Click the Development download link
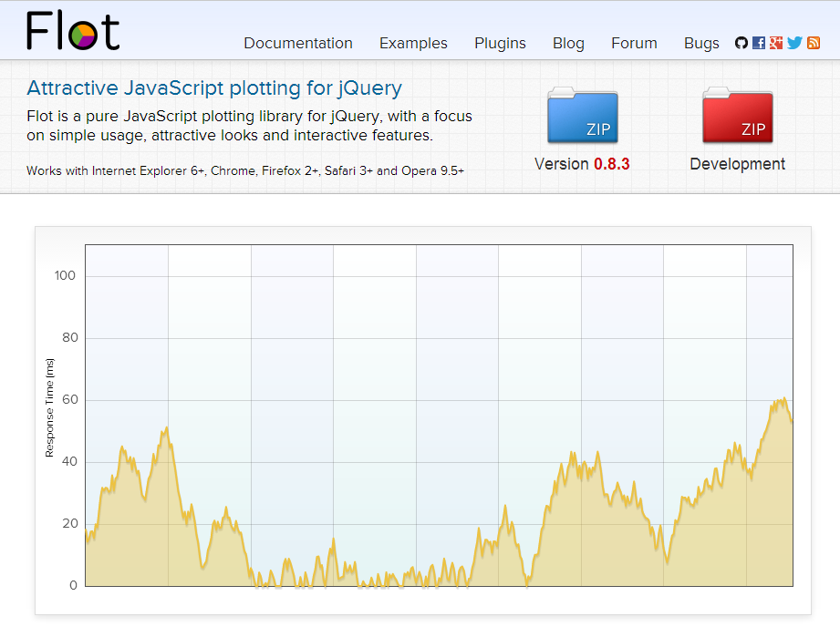 point(738,164)
